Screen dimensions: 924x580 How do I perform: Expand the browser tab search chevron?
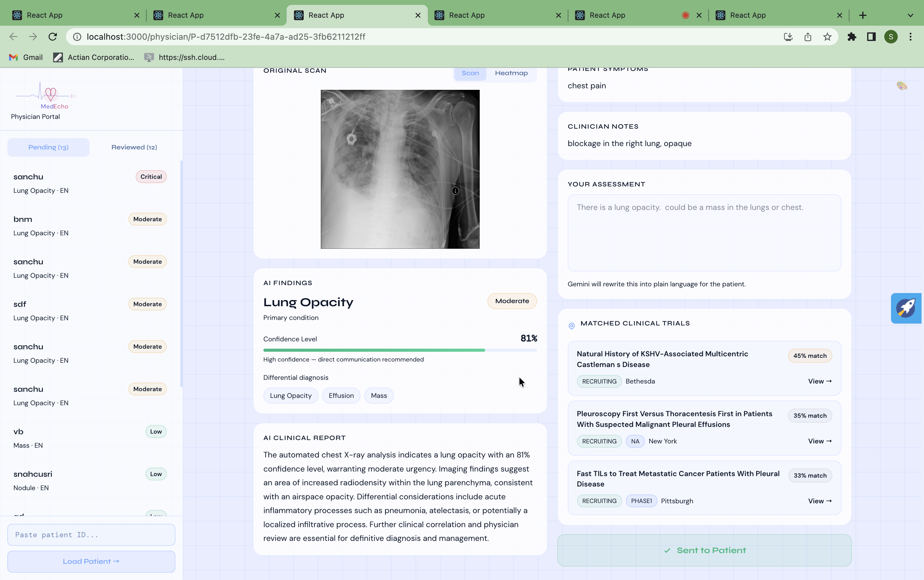[910, 15]
